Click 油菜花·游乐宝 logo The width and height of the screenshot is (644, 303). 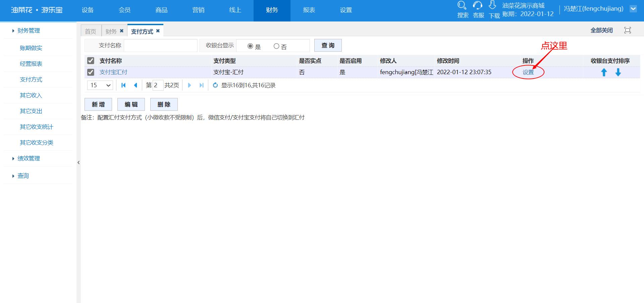pyautogui.click(x=37, y=10)
